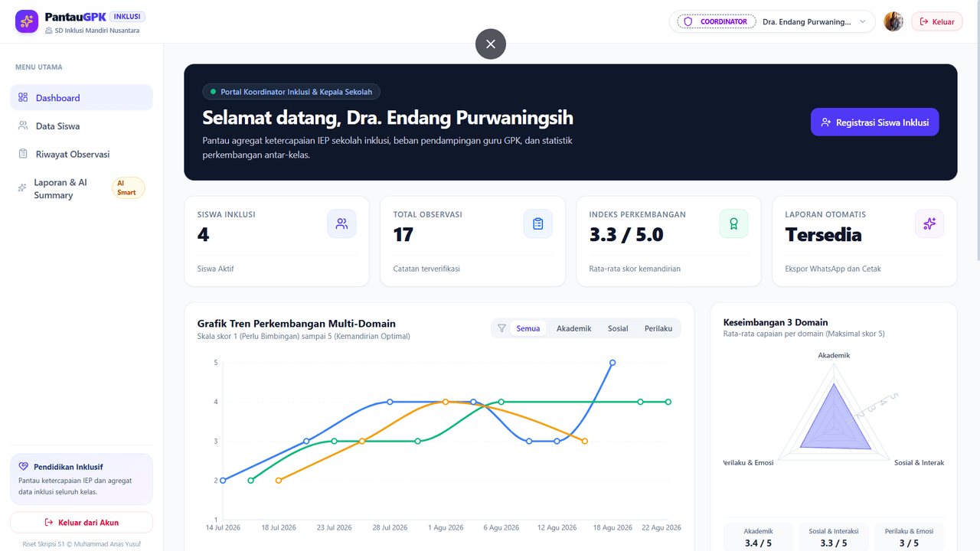Image resolution: width=980 pixels, height=551 pixels.
Task: Open Laporan & AI Summary page
Action: coord(81,188)
